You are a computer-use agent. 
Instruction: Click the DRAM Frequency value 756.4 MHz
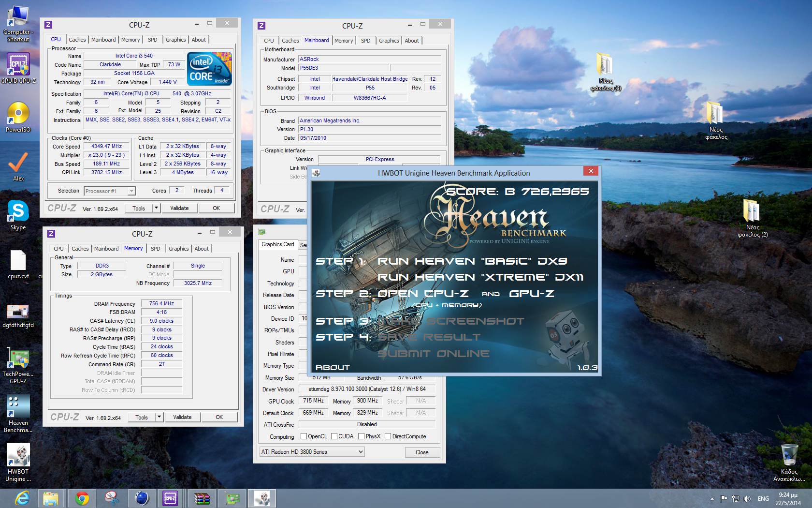[162, 303]
